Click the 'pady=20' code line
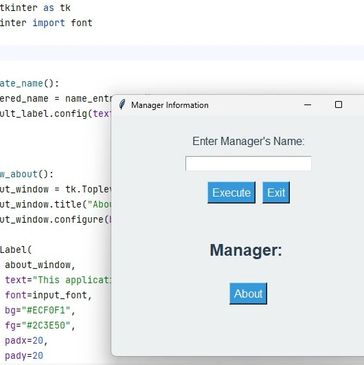 pos(24,356)
